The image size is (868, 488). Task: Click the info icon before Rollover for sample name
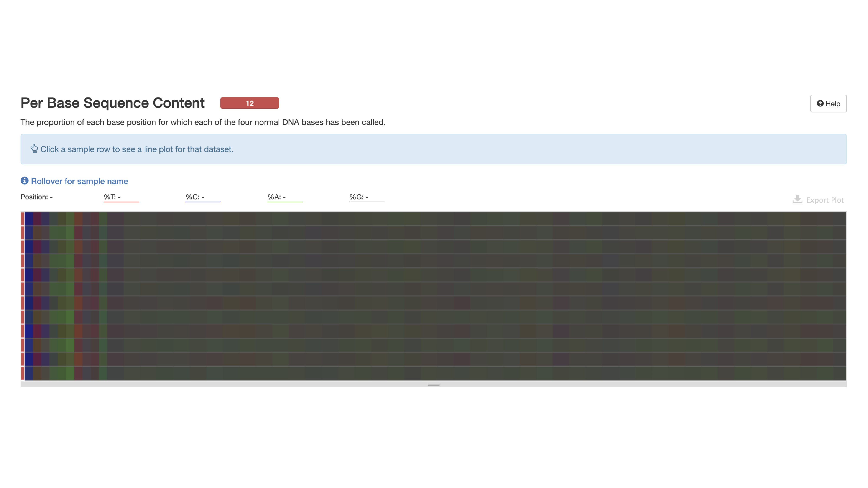(x=25, y=181)
